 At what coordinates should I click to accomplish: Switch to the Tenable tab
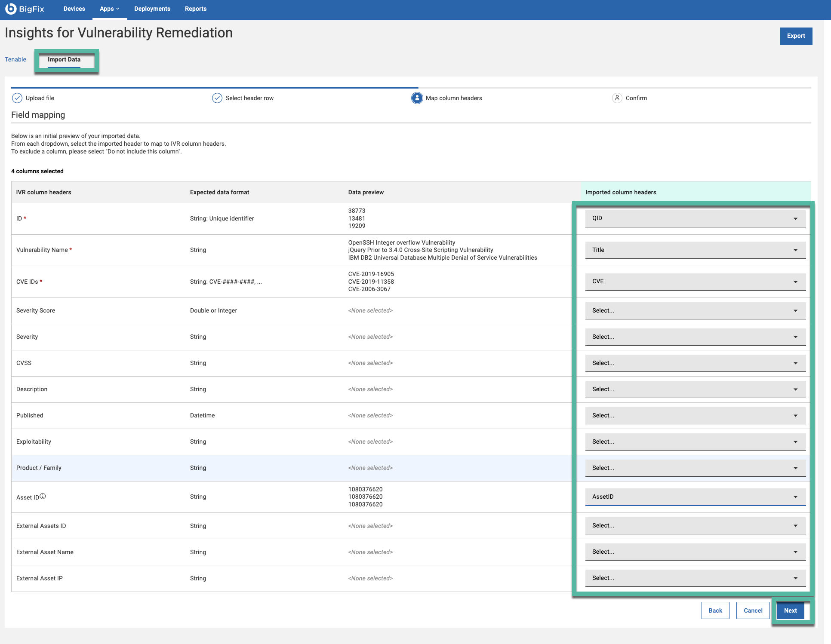(x=15, y=60)
